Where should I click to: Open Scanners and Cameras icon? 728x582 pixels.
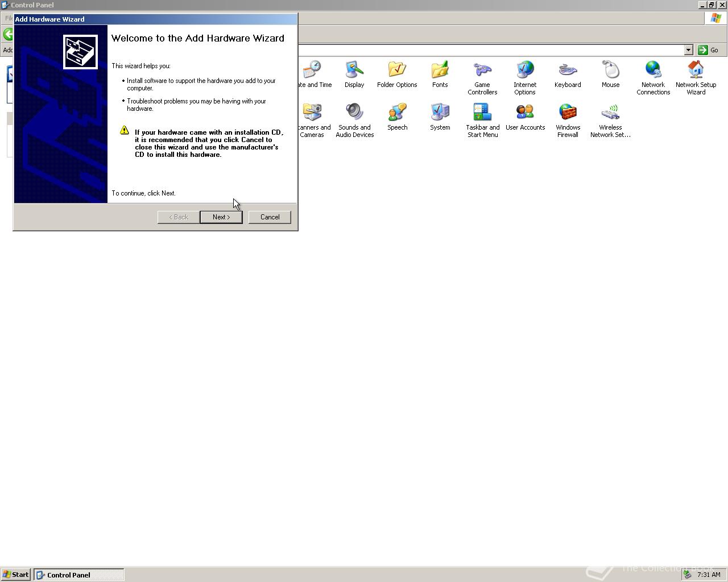point(312,113)
